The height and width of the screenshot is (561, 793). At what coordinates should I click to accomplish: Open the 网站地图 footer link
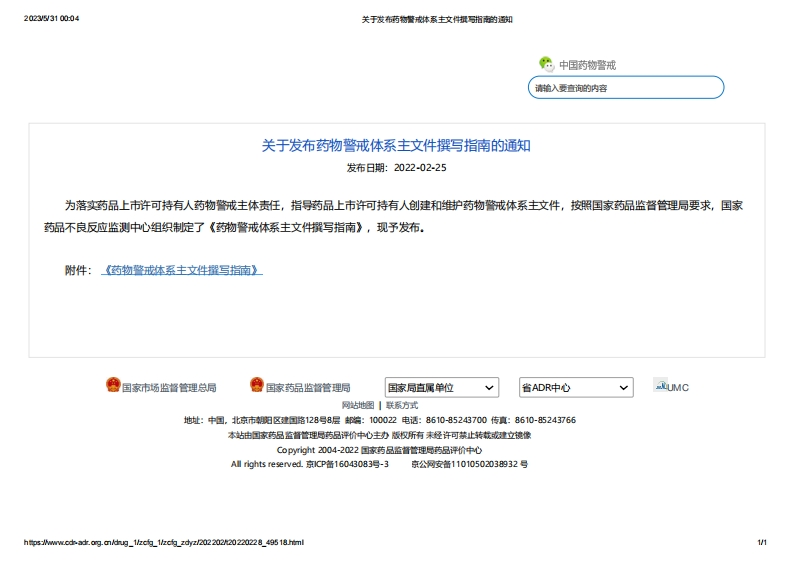click(x=357, y=405)
